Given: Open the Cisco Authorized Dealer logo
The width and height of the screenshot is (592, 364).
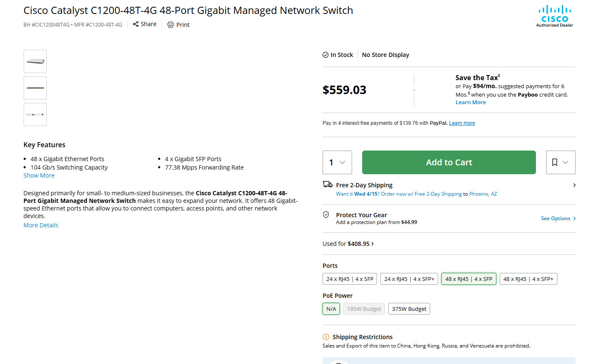Looking at the screenshot, I should (x=554, y=16).
